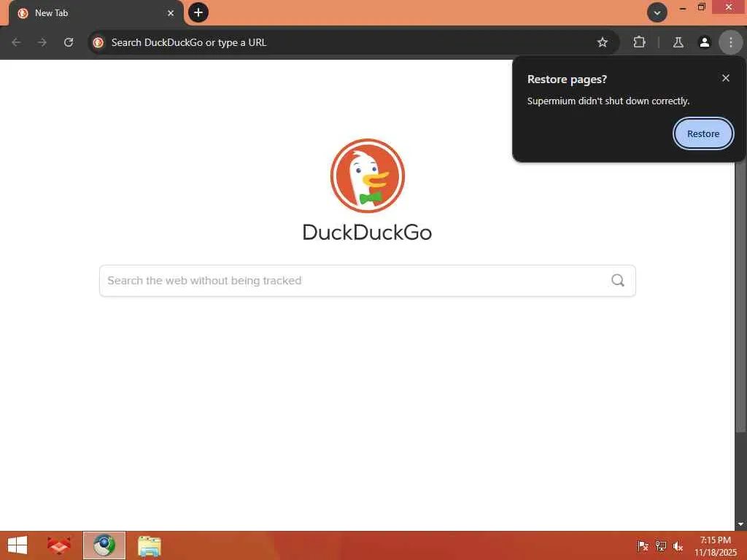Open File Explorer from the taskbar

click(x=150, y=546)
